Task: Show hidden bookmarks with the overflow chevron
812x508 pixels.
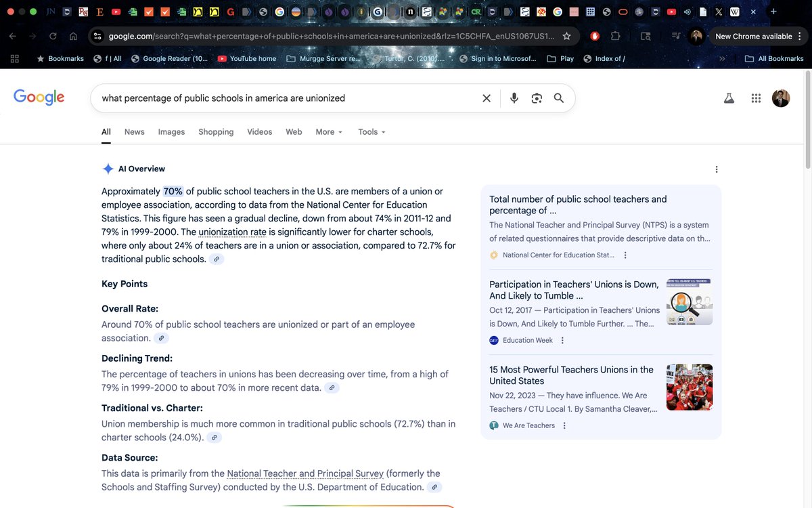Action: (722, 59)
